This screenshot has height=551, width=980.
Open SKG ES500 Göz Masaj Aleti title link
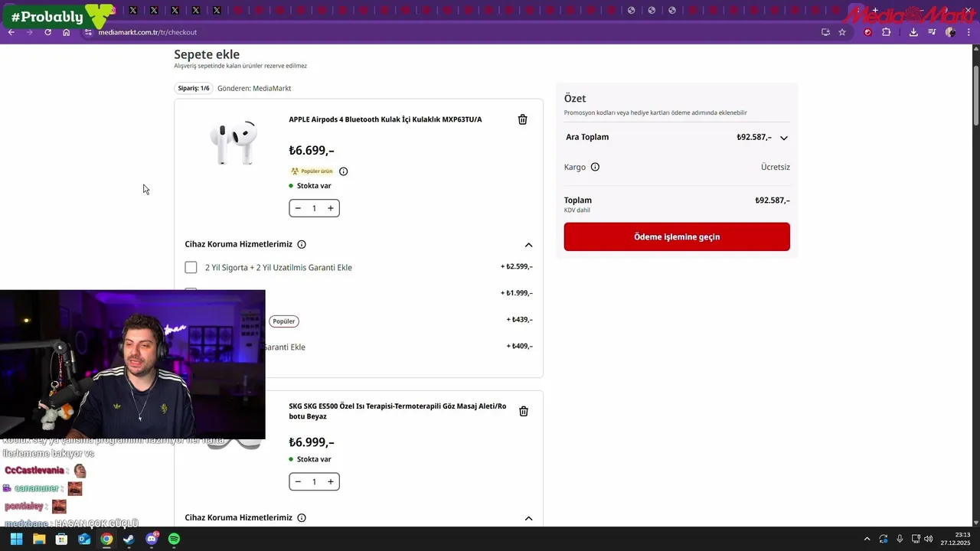tap(397, 411)
